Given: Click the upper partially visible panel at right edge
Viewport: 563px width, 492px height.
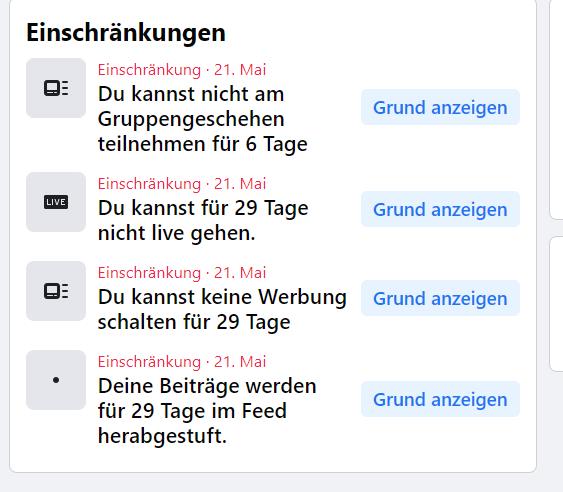Looking at the screenshot, I should click(557, 108).
